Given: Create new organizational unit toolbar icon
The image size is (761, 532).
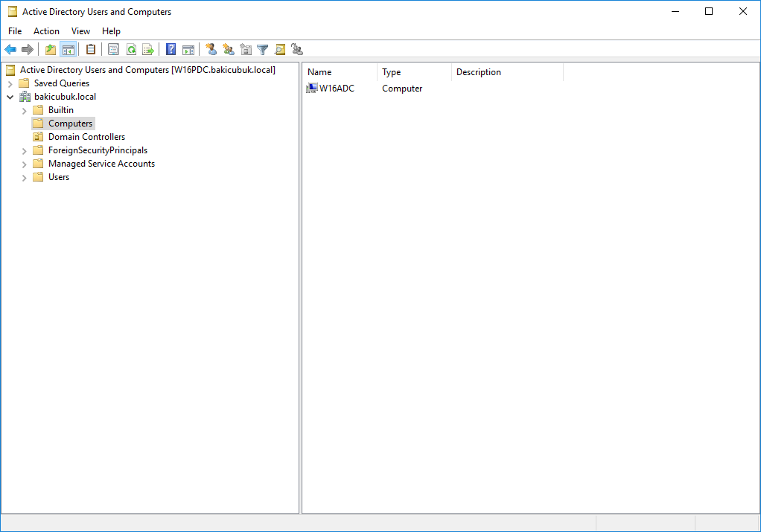Looking at the screenshot, I should [x=246, y=49].
